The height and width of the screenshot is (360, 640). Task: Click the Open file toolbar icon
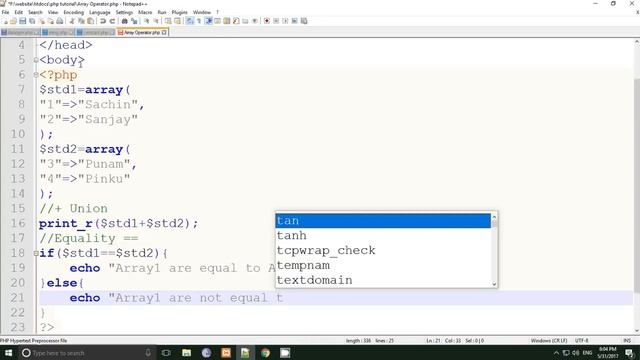pyautogui.click(x=13, y=21)
